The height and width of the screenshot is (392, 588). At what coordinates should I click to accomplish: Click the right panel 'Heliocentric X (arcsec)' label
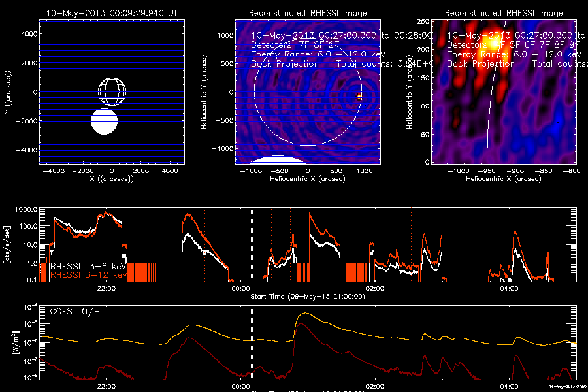click(x=504, y=179)
